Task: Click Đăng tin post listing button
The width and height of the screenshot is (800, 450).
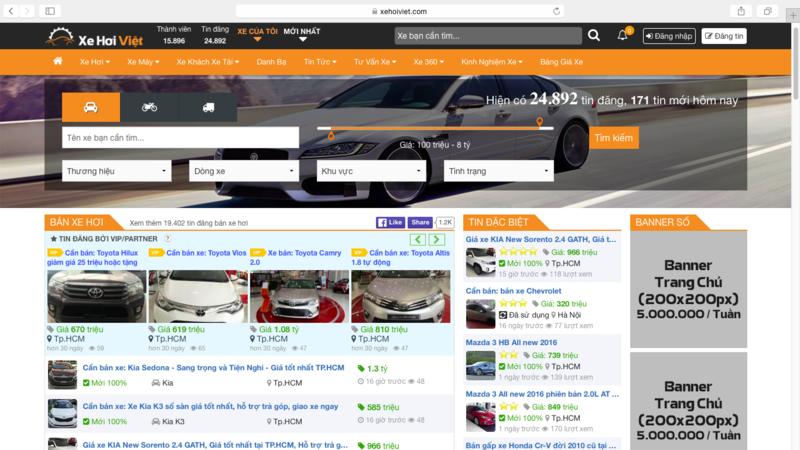Action: (723, 36)
